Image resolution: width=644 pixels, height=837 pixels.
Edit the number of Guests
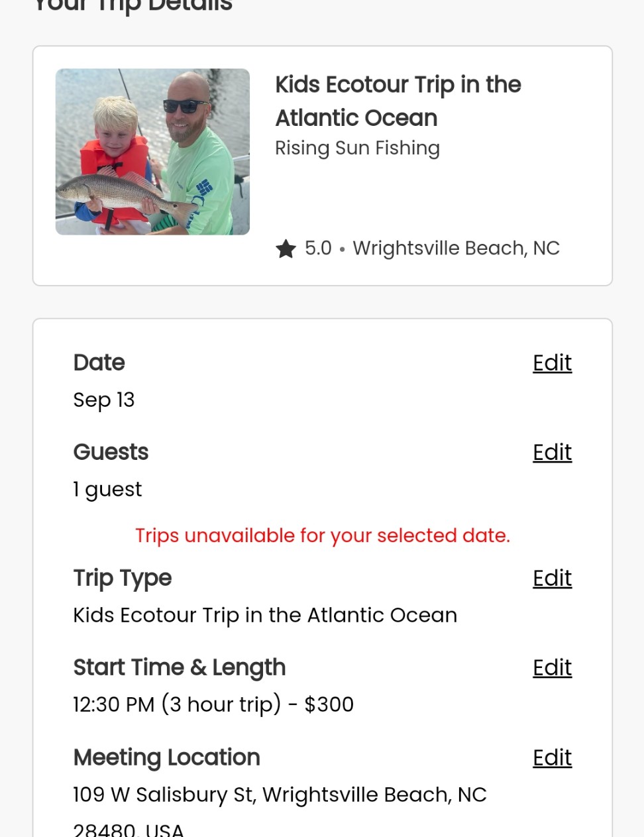click(x=552, y=452)
